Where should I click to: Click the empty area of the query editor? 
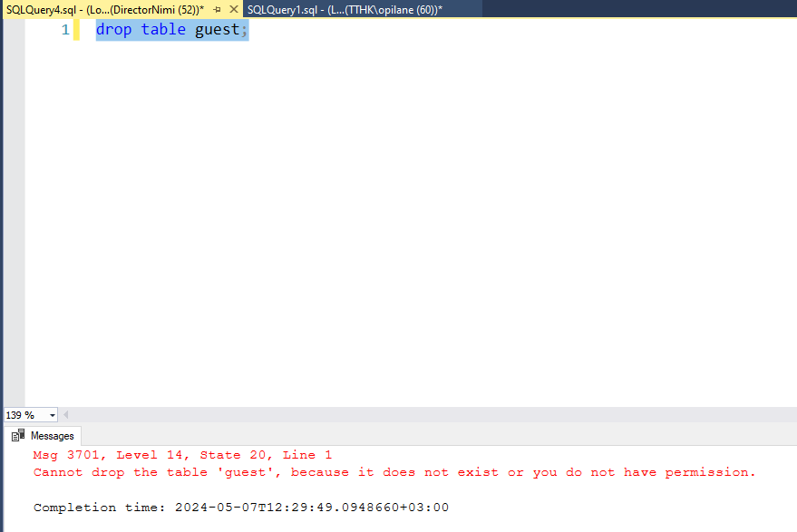tap(408, 227)
